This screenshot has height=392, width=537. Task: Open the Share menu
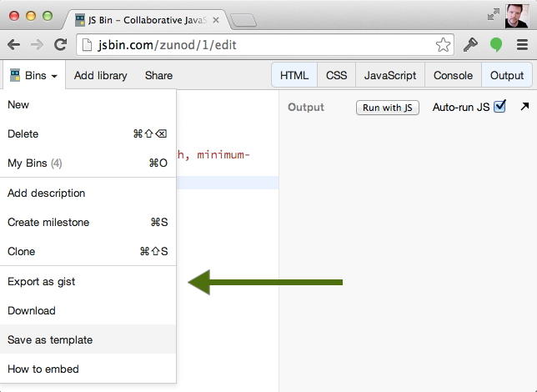(158, 75)
